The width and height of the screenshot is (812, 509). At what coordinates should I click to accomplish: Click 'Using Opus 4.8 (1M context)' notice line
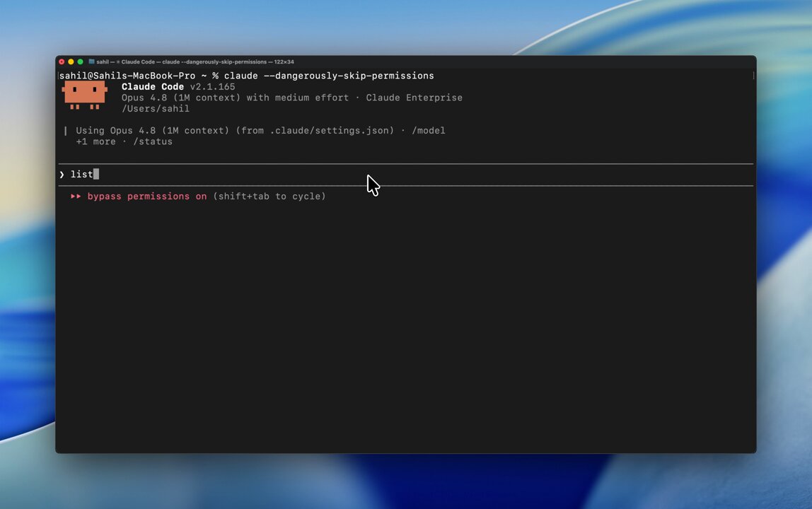(x=153, y=131)
